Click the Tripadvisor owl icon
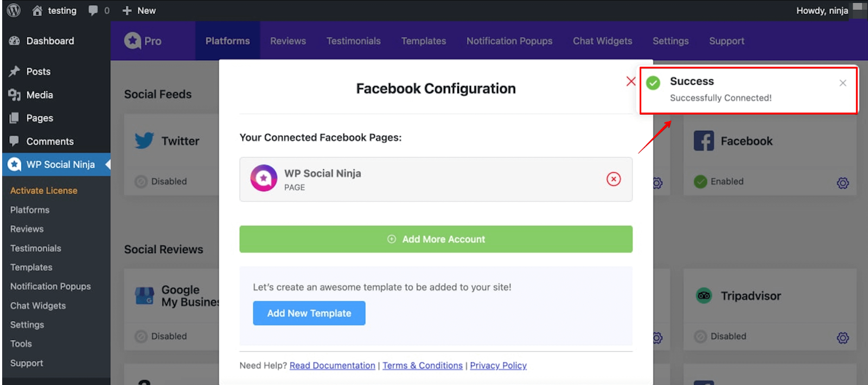The width and height of the screenshot is (868, 385). (x=704, y=296)
